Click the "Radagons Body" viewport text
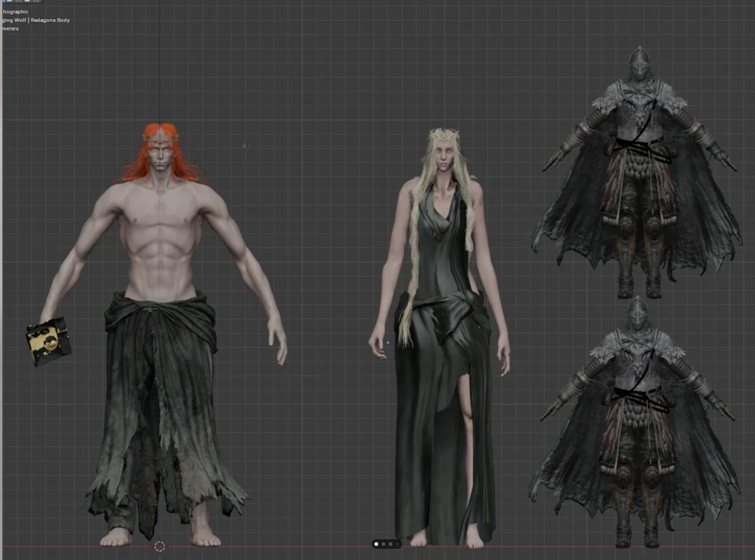 coord(50,20)
